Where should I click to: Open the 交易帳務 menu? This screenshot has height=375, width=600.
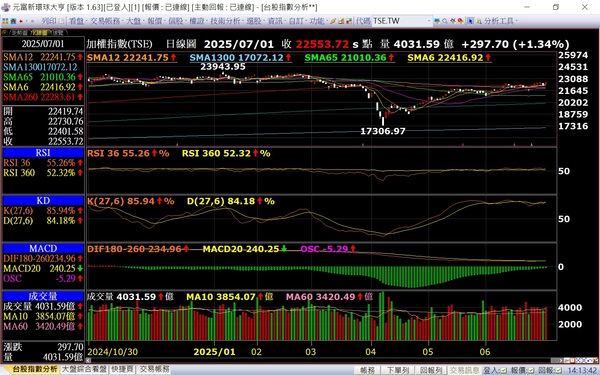(x=105, y=21)
